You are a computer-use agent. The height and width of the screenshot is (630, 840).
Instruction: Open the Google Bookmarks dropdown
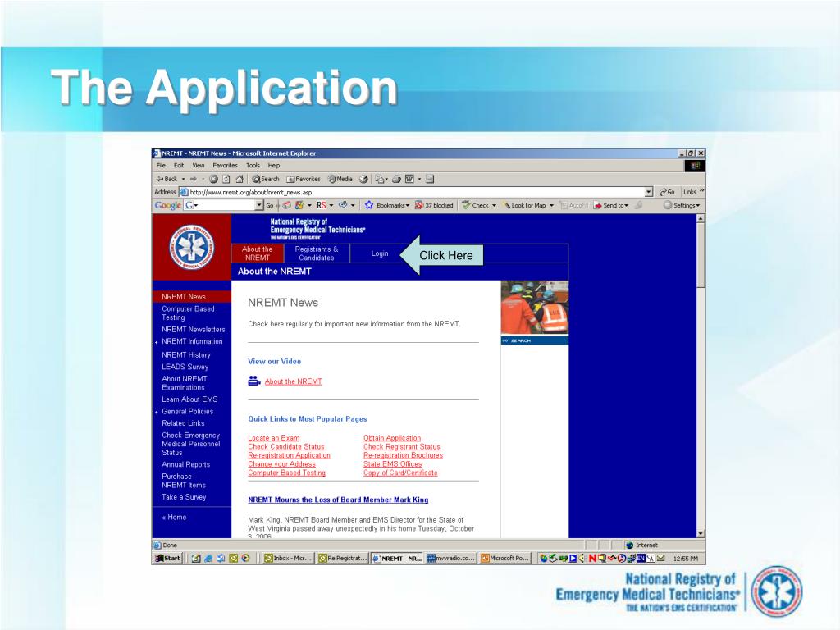click(x=387, y=205)
